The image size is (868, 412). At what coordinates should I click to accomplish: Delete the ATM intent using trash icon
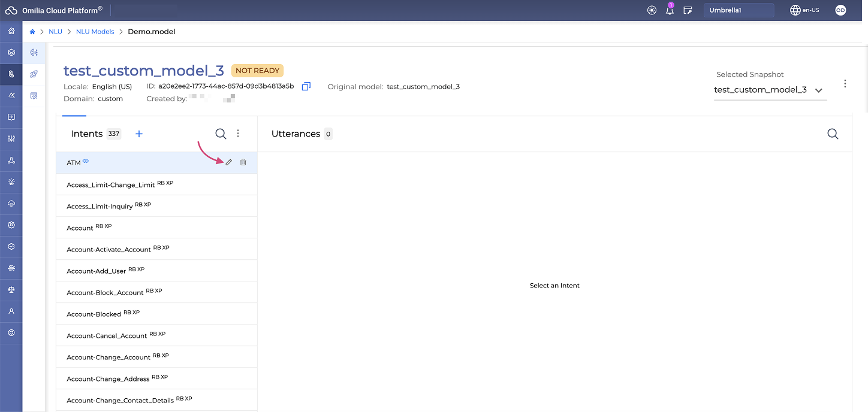pos(243,162)
